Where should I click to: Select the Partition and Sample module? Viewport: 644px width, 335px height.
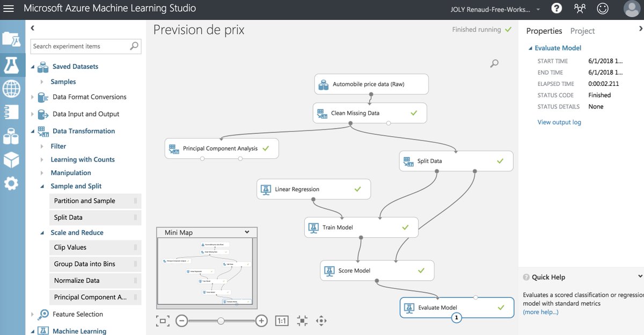click(94, 201)
